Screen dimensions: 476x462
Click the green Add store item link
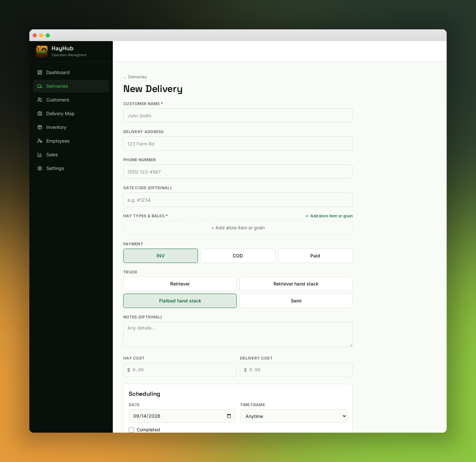point(329,216)
